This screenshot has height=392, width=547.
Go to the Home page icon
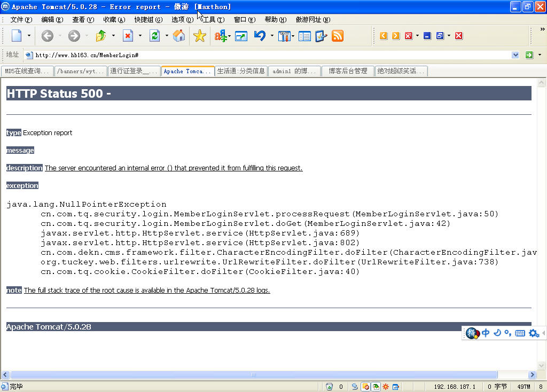coord(179,36)
